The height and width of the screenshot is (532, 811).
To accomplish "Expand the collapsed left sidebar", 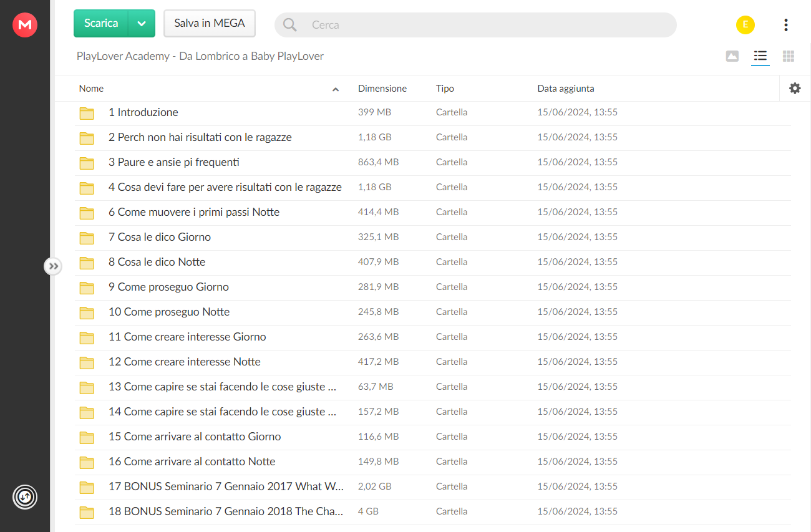I will pos(53,266).
